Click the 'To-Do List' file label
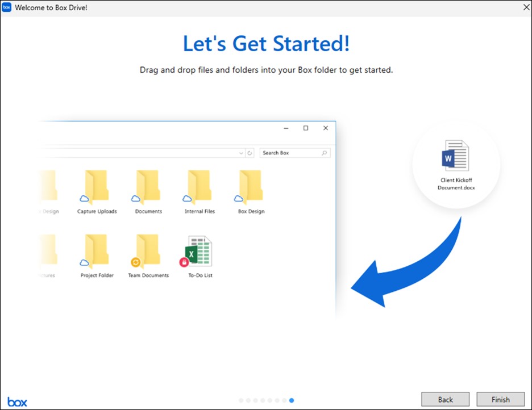The height and width of the screenshot is (410, 532). coord(200,275)
